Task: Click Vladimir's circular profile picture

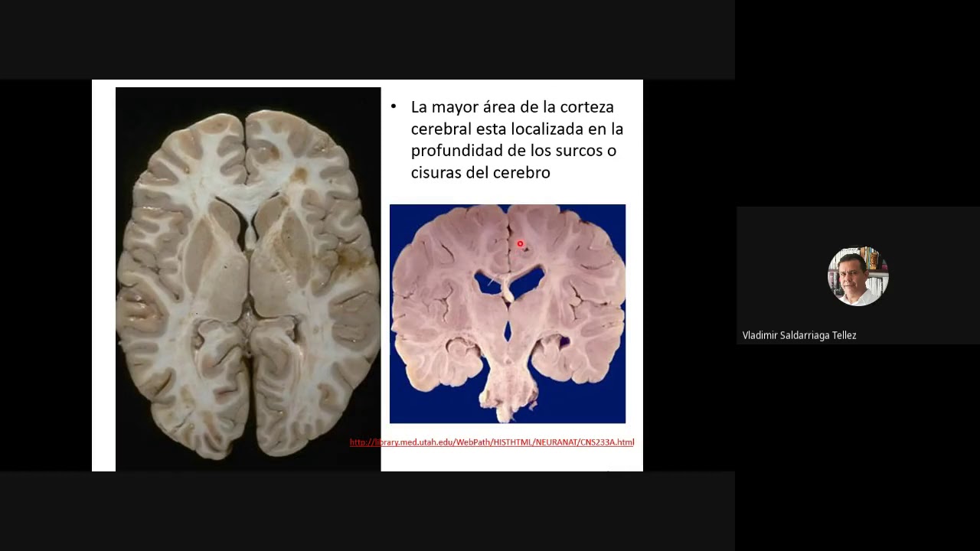Action: pos(857,276)
